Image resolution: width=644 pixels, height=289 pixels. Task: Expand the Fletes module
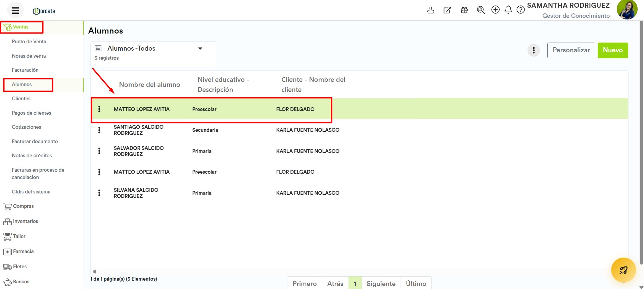click(x=20, y=267)
